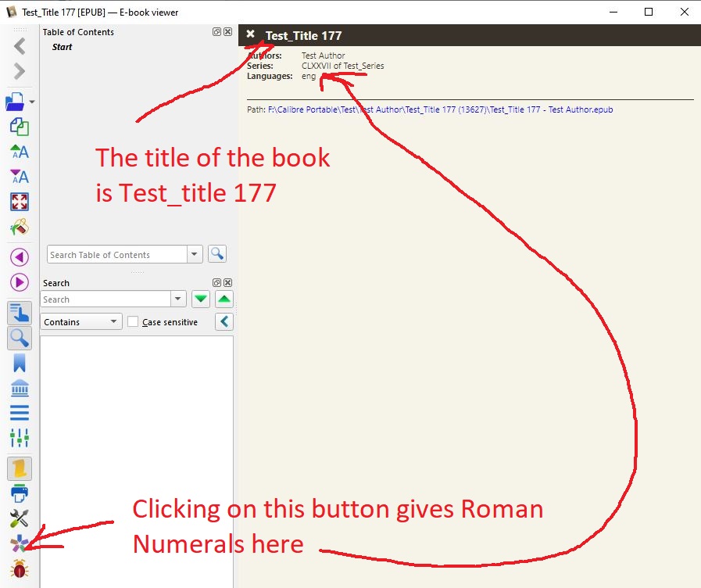
Task: Click the colorful pinwheel button in the toolbar
Action: (x=20, y=544)
